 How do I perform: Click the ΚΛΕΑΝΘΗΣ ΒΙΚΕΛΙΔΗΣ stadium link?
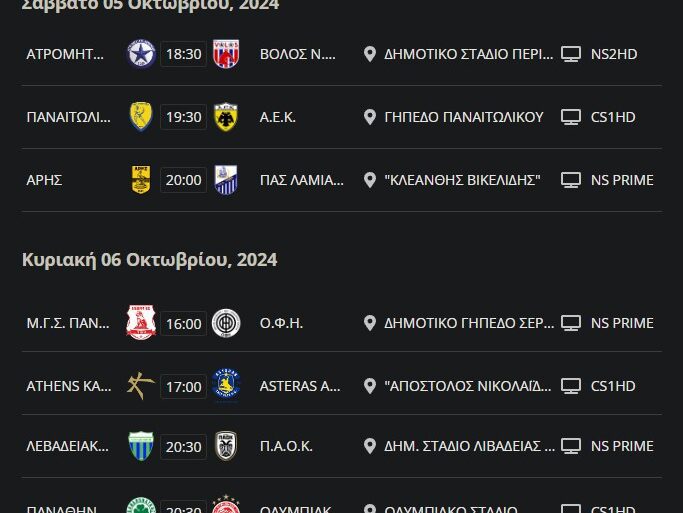click(462, 180)
